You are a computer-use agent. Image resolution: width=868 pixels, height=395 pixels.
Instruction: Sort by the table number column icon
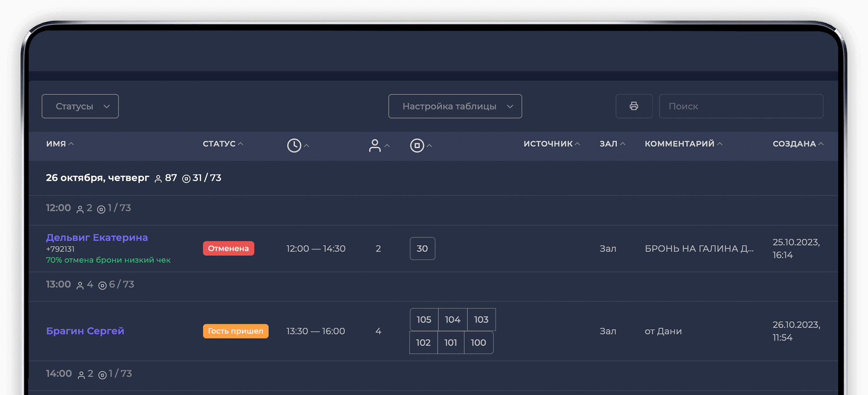(417, 146)
